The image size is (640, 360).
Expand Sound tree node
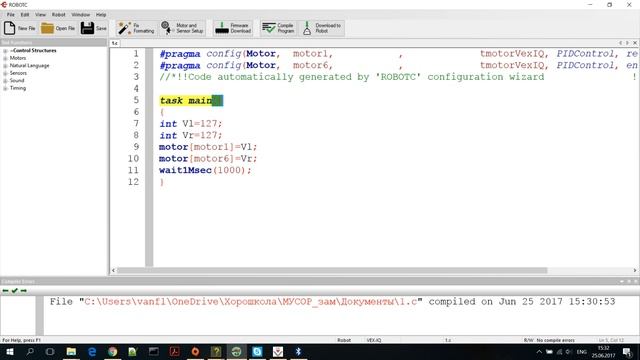click(5, 81)
